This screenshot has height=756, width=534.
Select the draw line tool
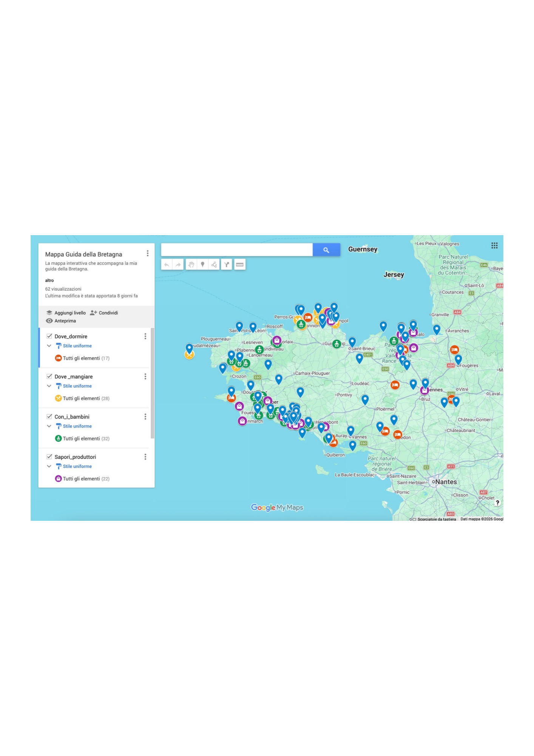coord(214,265)
